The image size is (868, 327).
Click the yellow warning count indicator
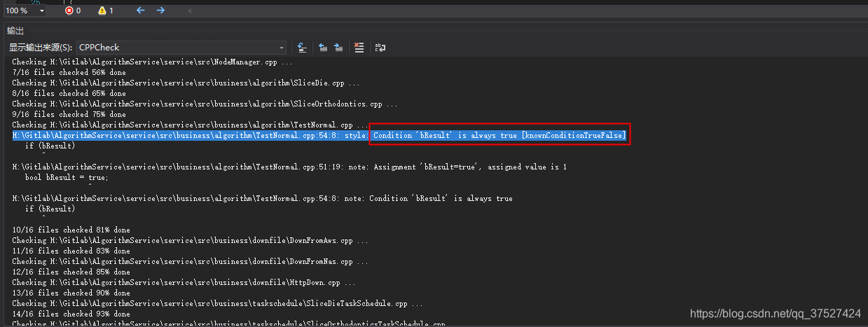pos(106,11)
